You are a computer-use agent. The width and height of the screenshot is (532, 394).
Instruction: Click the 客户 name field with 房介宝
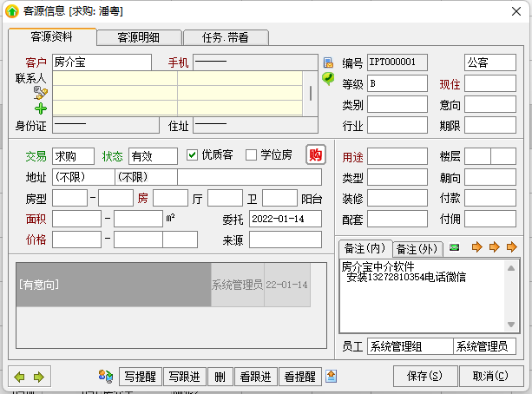pos(89,62)
